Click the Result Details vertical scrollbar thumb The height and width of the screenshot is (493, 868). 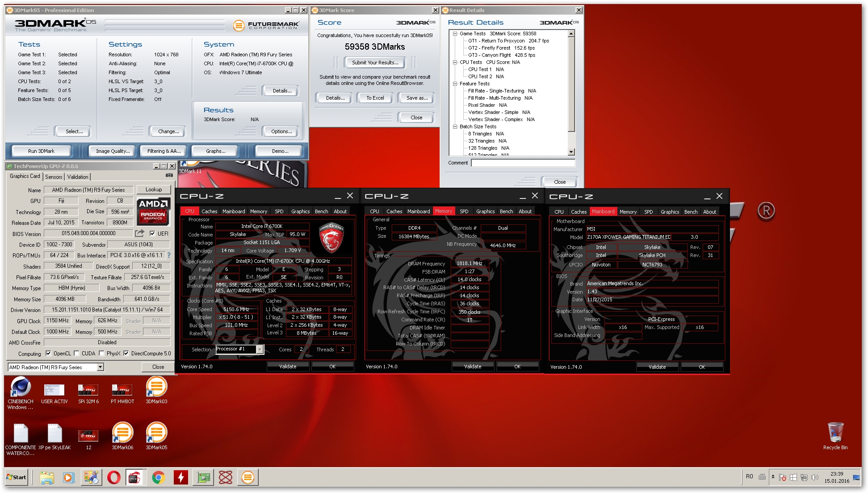pos(571,85)
